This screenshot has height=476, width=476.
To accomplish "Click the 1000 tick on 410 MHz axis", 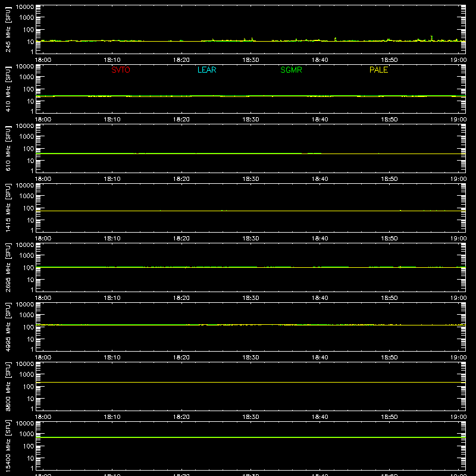I will [x=27, y=77].
